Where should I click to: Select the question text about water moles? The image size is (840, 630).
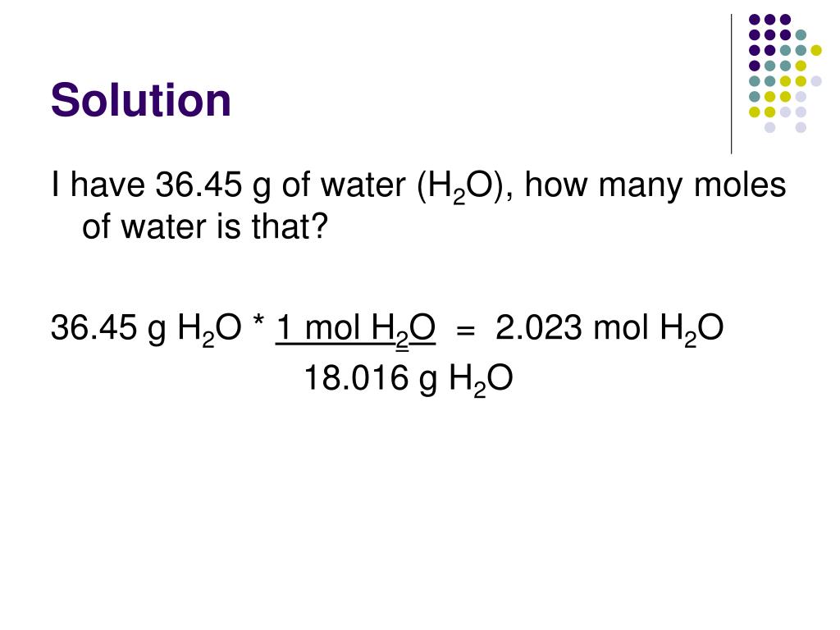tap(418, 206)
